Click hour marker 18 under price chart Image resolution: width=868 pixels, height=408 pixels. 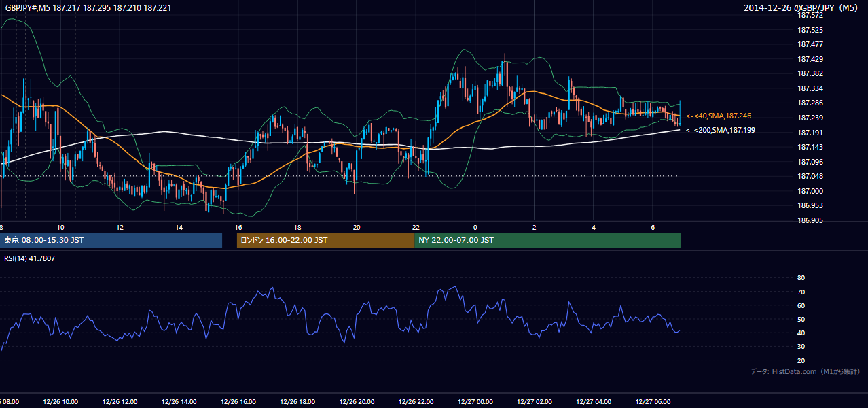coord(297,227)
